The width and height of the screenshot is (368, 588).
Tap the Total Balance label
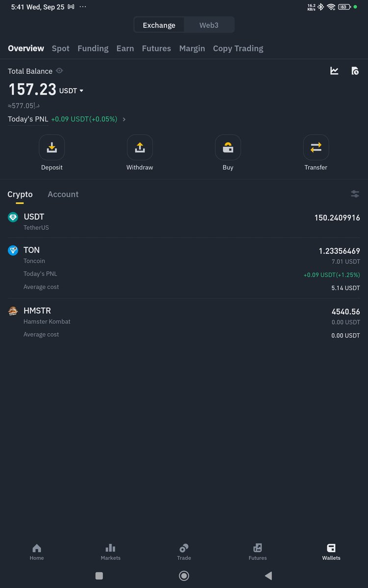(x=30, y=71)
